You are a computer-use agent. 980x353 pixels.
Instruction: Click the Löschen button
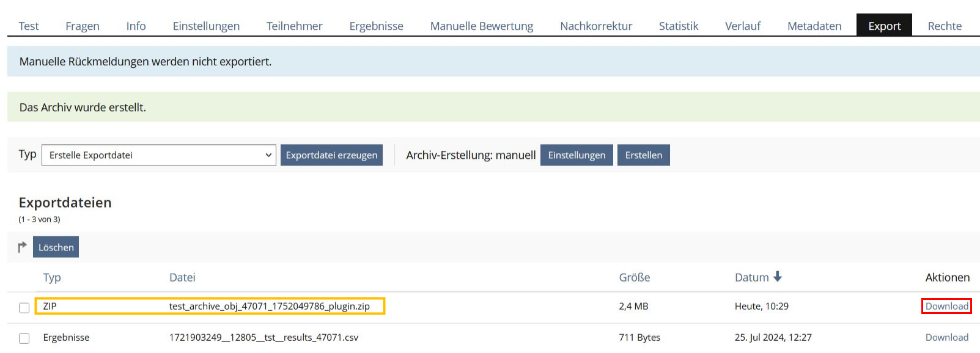56,247
